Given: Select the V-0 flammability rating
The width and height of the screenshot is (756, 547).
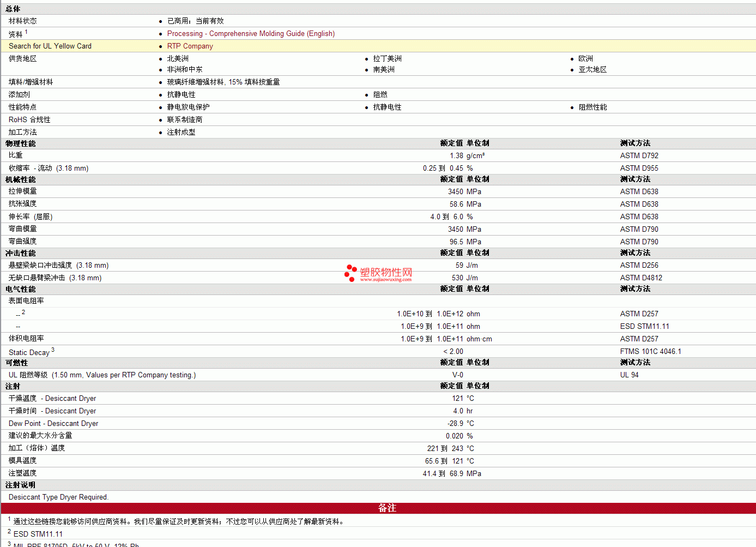Looking at the screenshot, I should point(458,375).
